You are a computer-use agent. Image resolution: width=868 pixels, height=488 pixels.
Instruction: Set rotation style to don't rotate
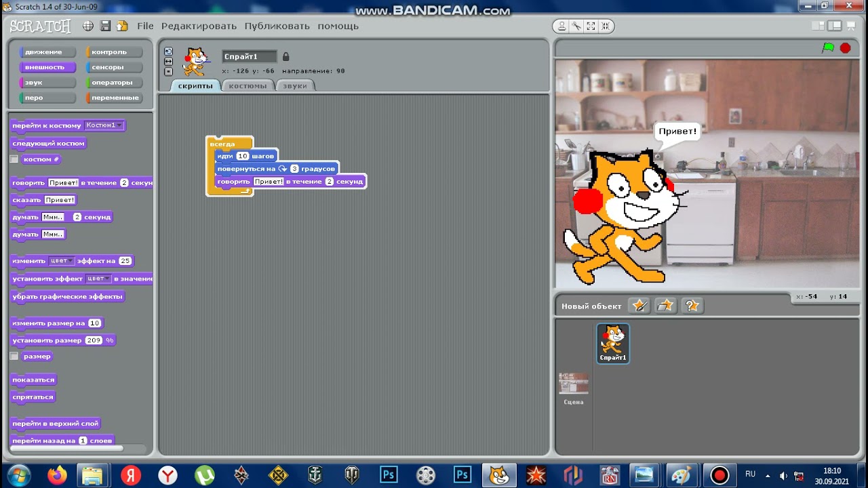(168, 71)
